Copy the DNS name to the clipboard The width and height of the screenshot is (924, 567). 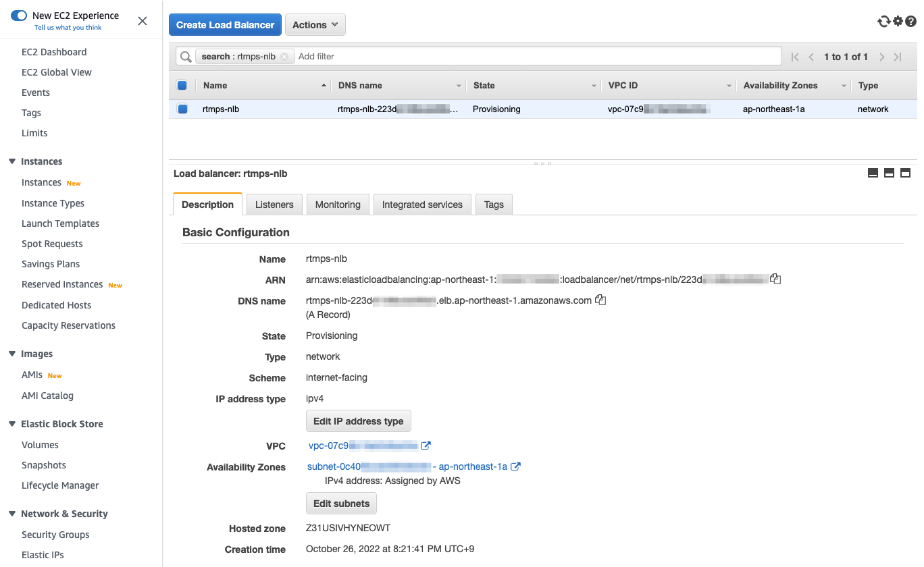point(600,300)
